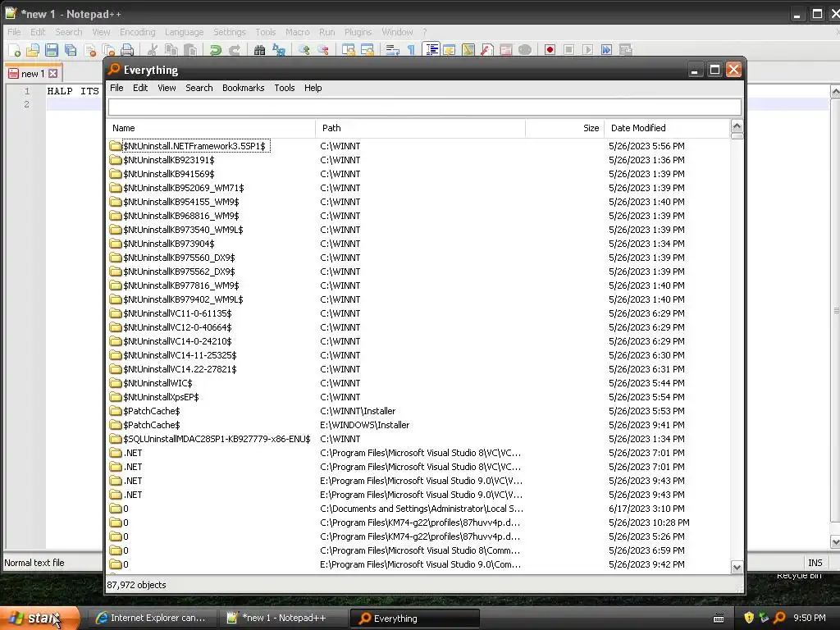840x630 pixels.
Task: Click the red Record Macro button
Action: point(550,50)
